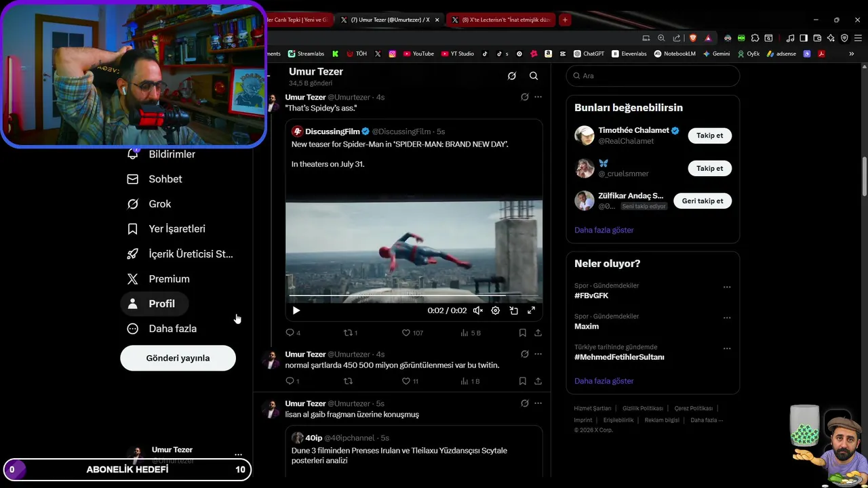View analytics showing 1 B views
This screenshot has height=488, width=868.
tap(470, 381)
